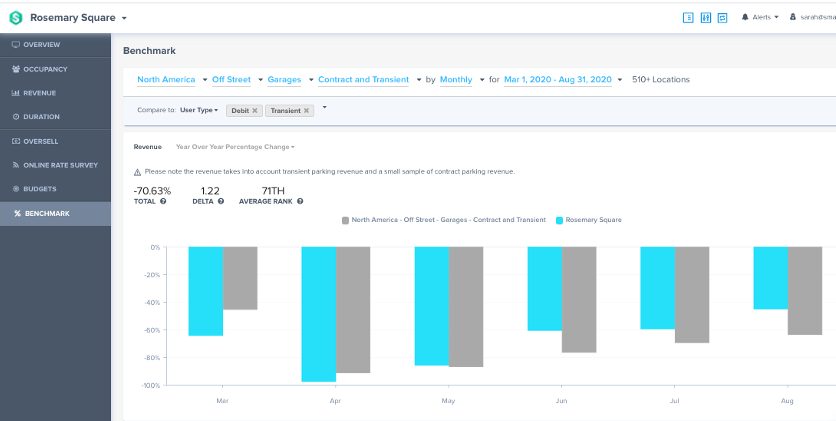Expand the North America region dropdown

click(170, 79)
